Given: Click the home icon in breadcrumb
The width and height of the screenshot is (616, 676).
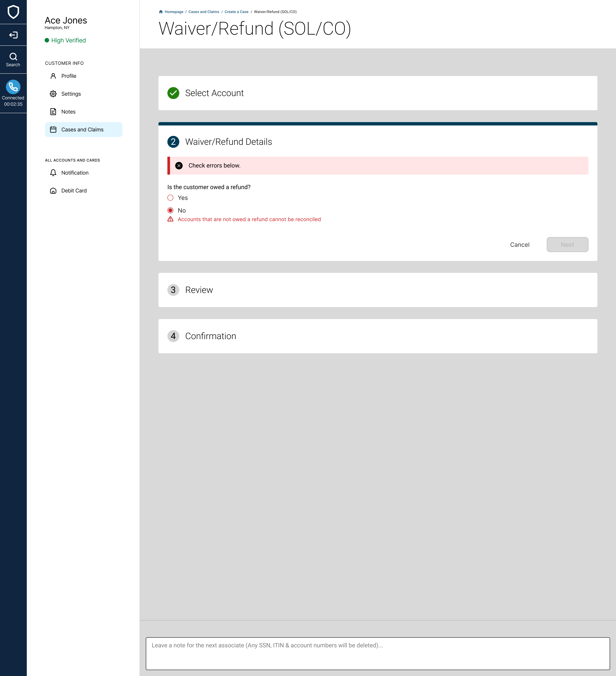Looking at the screenshot, I should point(161,12).
